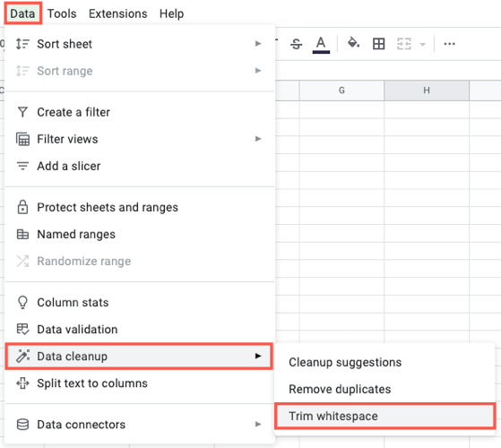501x448 pixels.
Task: Select column H header
Action: (427, 90)
